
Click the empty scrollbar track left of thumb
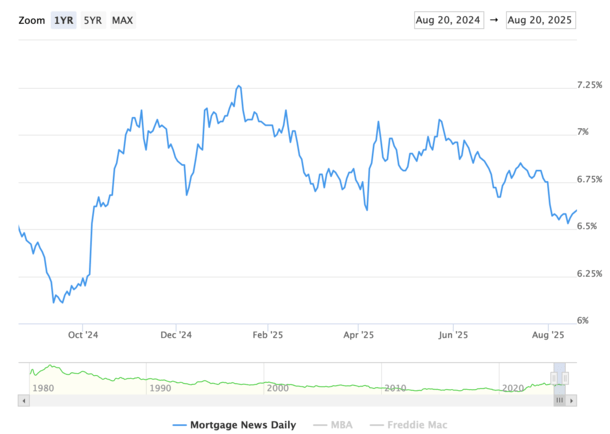coord(291,401)
